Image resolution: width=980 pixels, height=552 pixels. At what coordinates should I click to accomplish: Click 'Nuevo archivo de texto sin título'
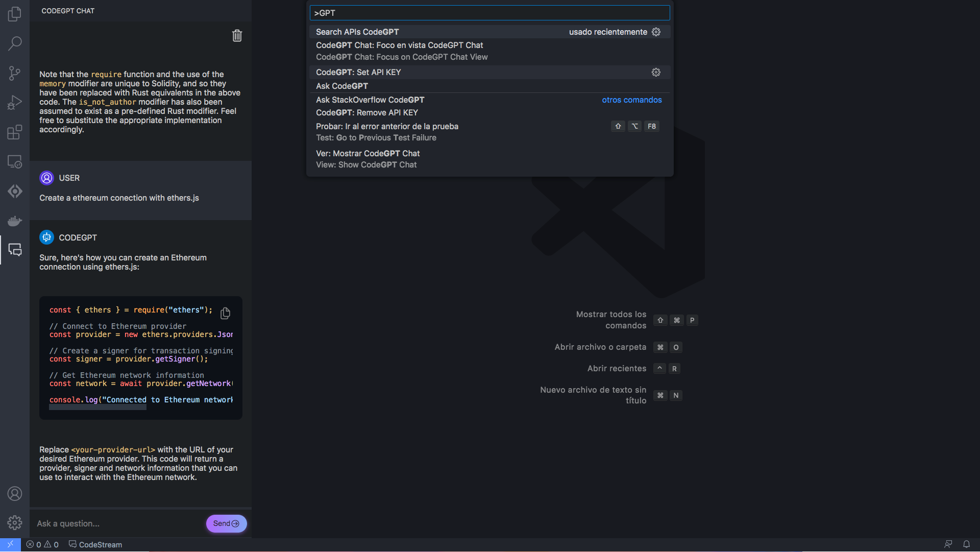tap(593, 395)
